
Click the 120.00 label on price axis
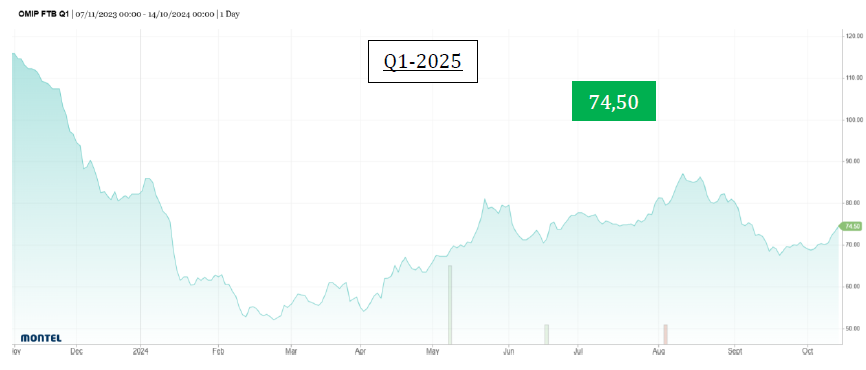(x=854, y=36)
